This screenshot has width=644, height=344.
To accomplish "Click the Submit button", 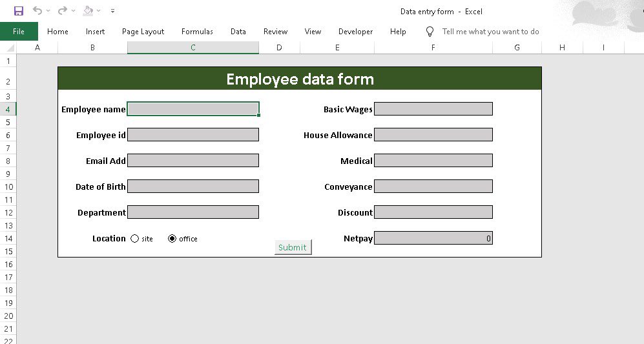I will pyautogui.click(x=293, y=247).
